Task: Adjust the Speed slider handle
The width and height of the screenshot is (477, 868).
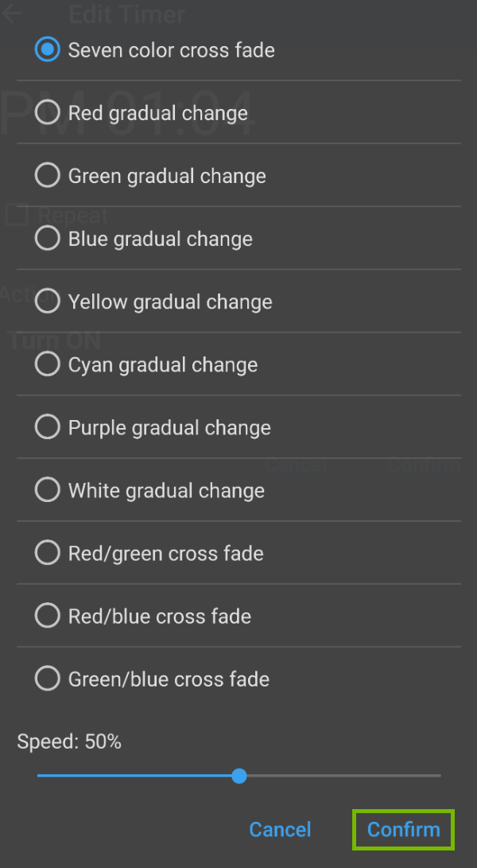Action: pyautogui.click(x=239, y=776)
